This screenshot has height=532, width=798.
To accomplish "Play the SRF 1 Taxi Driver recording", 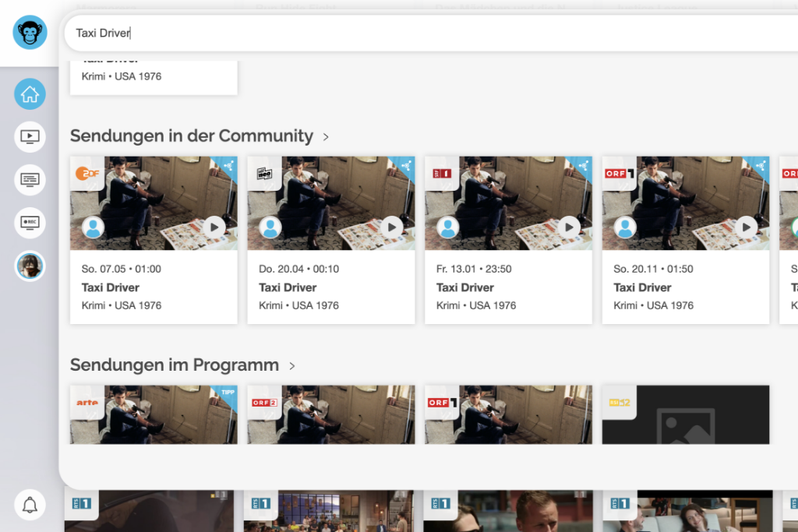I will pos(569,227).
